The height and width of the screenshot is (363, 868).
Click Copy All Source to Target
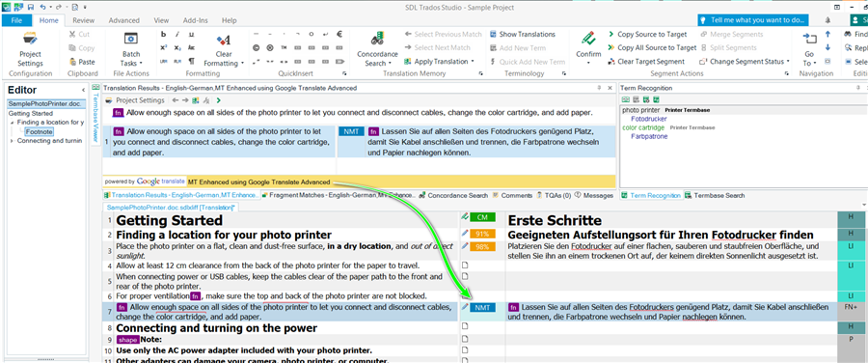click(652, 47)
